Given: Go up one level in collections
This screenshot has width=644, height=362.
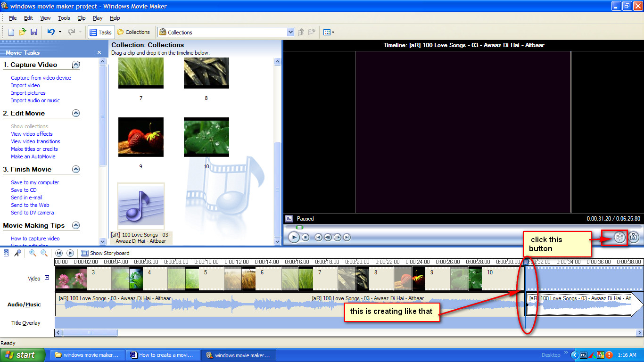Looking at the screenshot, I should (301, 32).
